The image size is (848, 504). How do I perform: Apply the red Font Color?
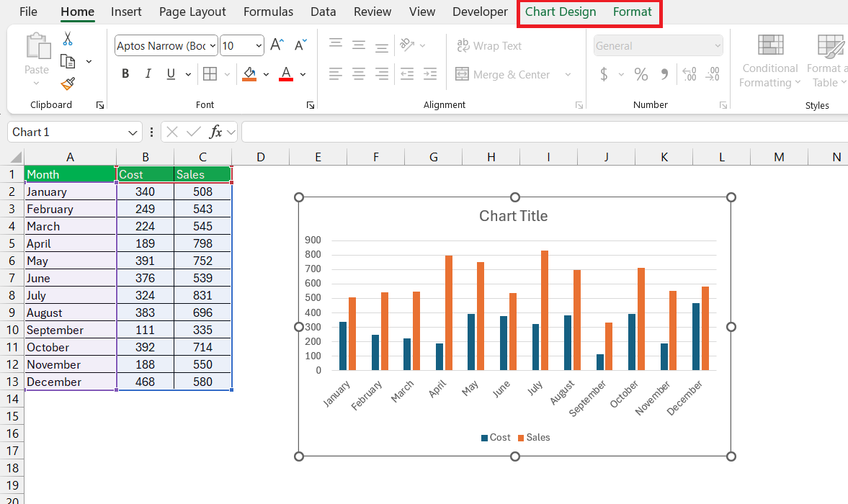point(286,74)
